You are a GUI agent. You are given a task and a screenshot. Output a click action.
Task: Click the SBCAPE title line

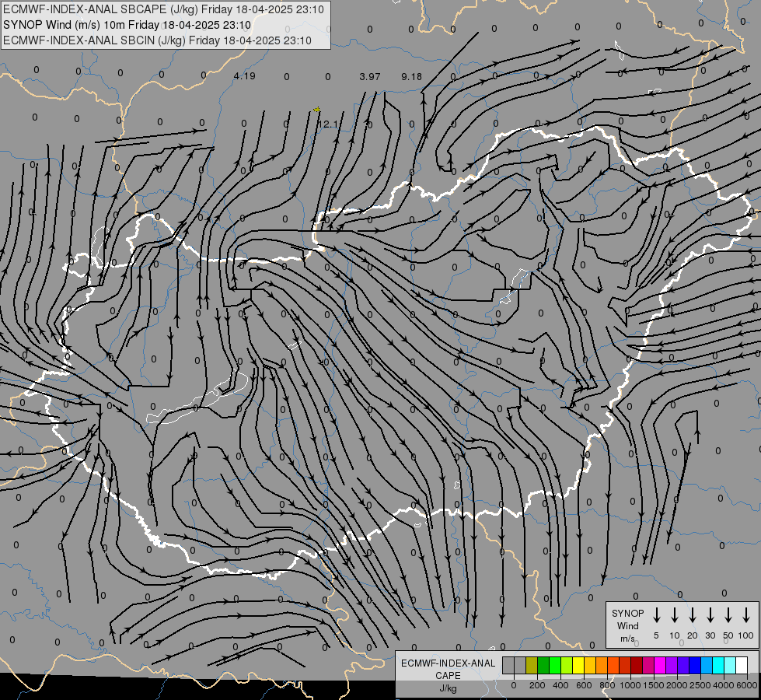click(x=163, y=9)
